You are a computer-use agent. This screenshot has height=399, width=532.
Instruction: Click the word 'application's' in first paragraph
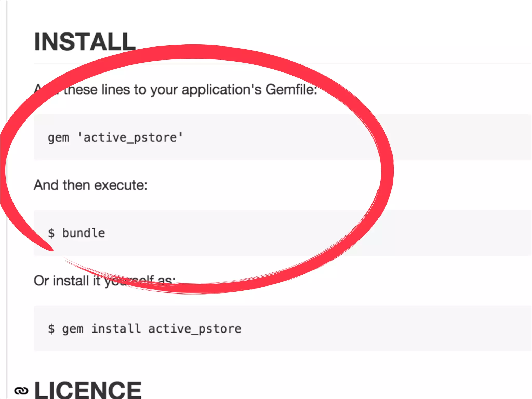point(221,90)
